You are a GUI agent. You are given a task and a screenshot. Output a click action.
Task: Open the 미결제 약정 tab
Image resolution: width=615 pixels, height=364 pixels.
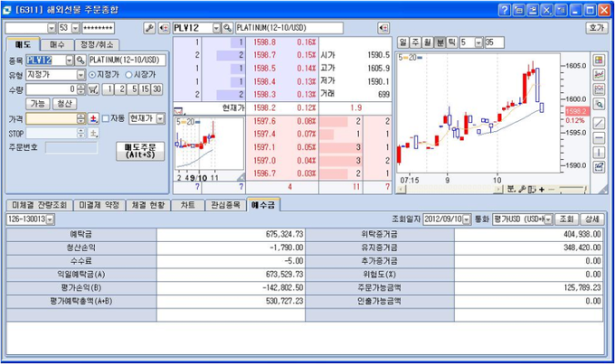(99, 205)
